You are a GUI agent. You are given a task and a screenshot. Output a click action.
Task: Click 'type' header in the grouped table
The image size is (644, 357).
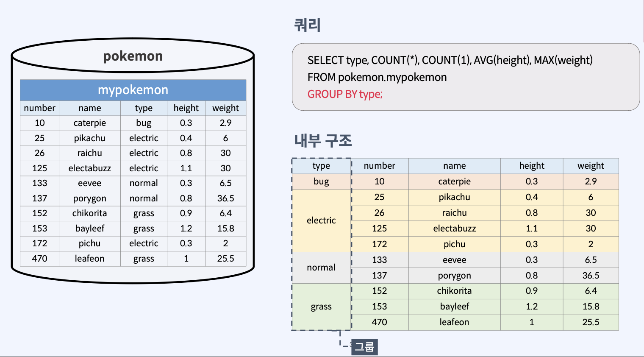click(x=321, y=166)
